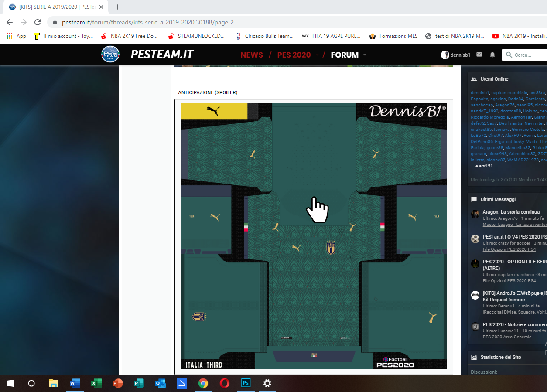Open File Explorer from the taskbar
This screenshot has height=392, width=547.
(53, 383)
